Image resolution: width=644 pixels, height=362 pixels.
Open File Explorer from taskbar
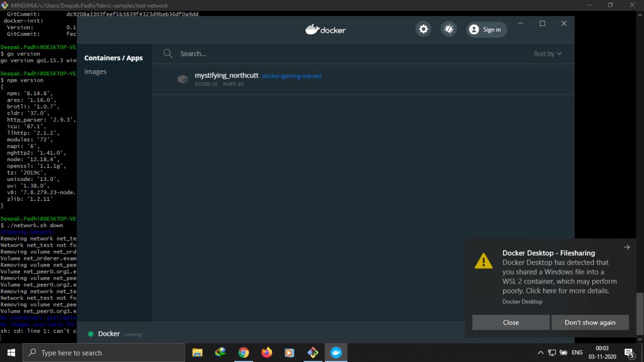click(x=197, y=353)
